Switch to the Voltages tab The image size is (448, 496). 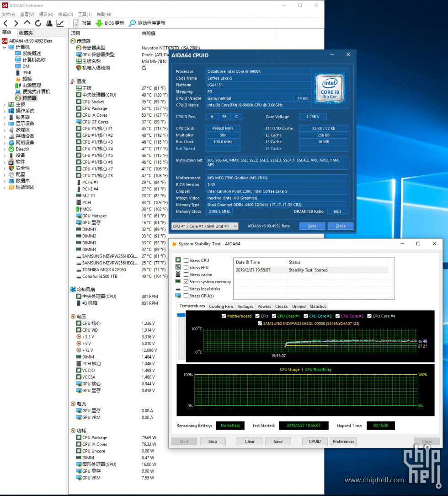pos(245,306)
